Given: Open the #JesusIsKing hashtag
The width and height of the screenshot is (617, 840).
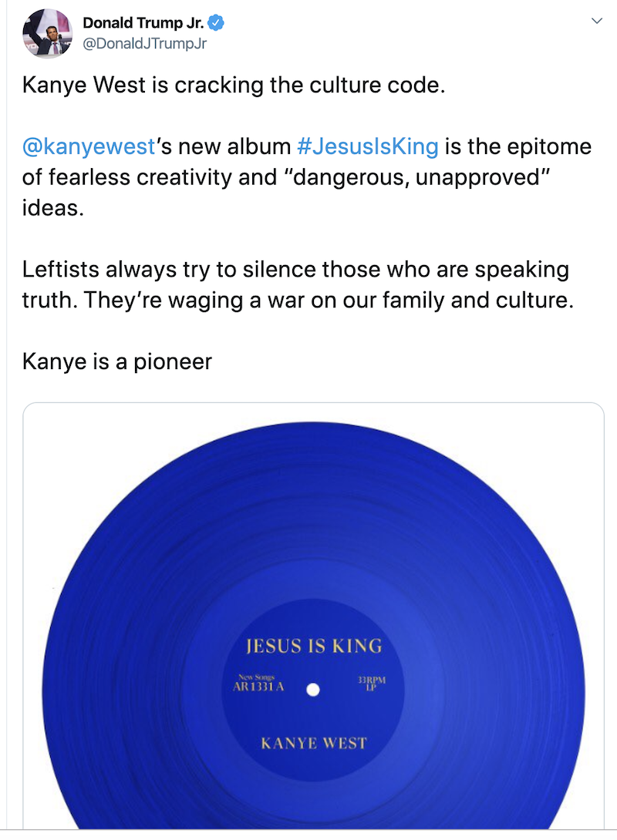Looking at the screenshot, I should [x=368, y=146].
